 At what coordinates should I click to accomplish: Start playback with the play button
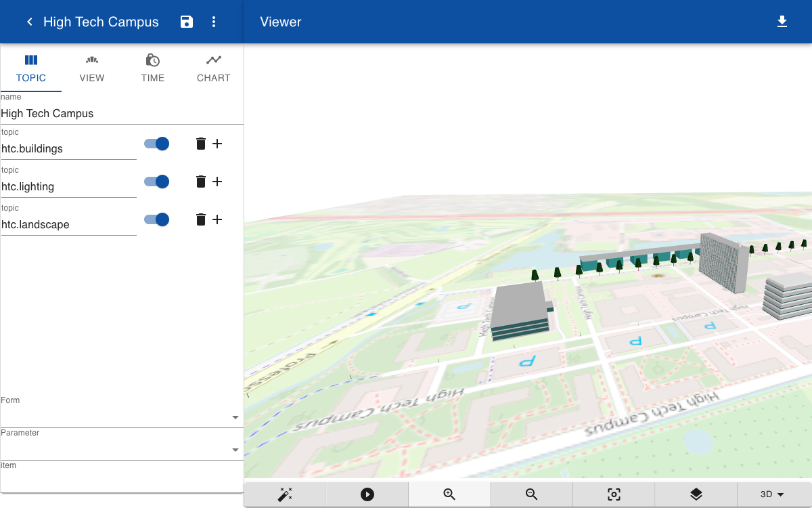367,494
